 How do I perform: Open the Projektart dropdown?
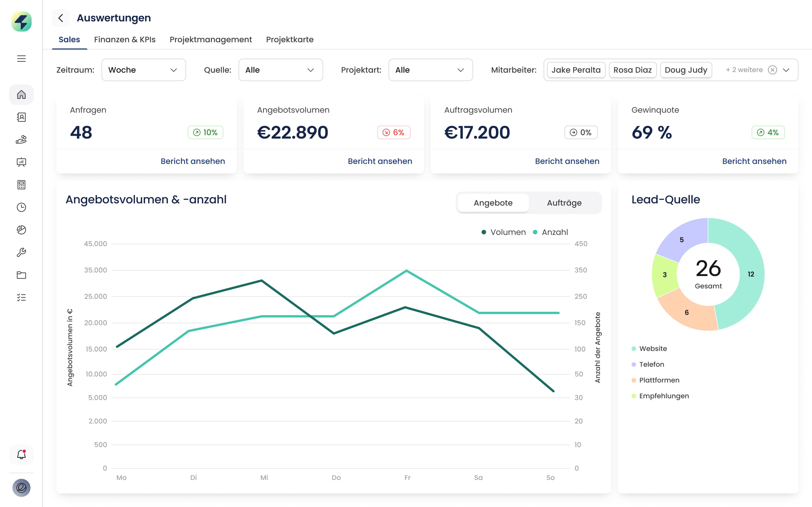coord(431,70)
